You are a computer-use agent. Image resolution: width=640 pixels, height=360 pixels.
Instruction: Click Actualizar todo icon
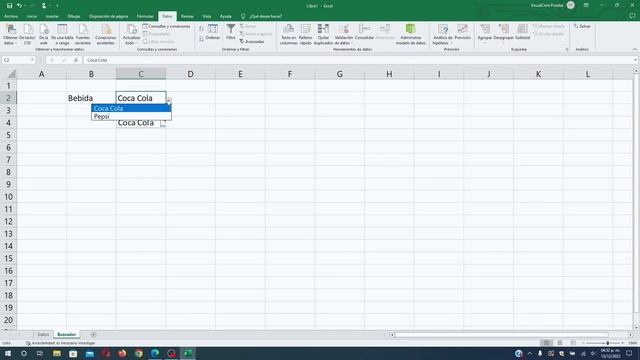point(131,34)
